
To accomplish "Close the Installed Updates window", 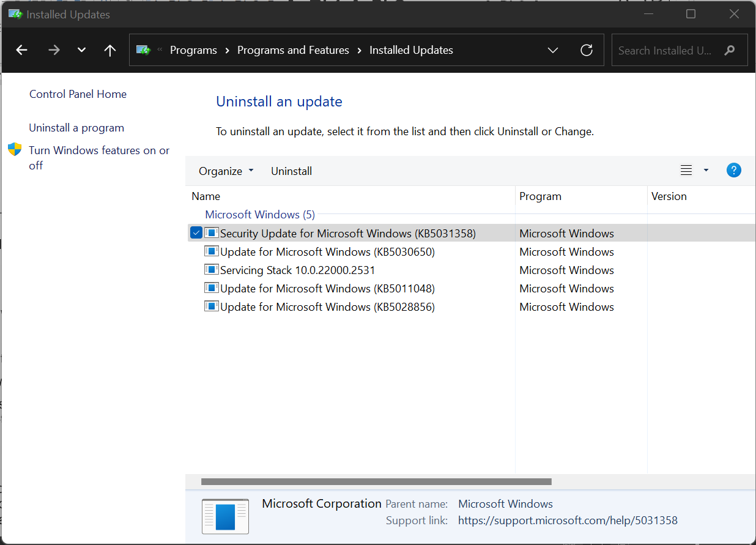I will pos(734,14).
